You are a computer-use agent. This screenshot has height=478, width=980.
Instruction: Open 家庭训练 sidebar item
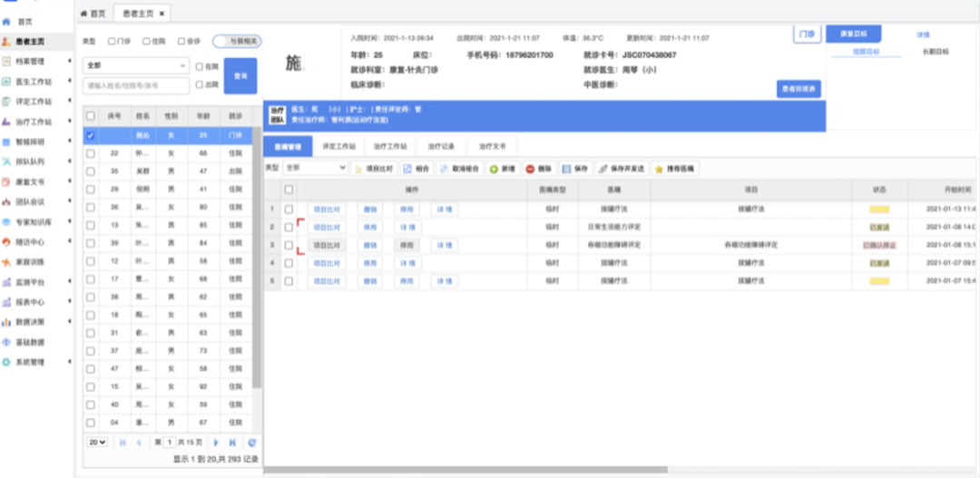30,262
